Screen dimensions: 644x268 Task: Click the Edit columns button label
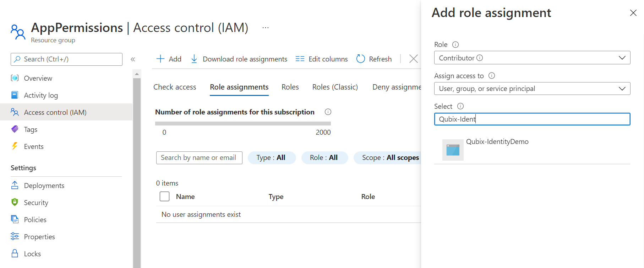(x=328, y=59)
